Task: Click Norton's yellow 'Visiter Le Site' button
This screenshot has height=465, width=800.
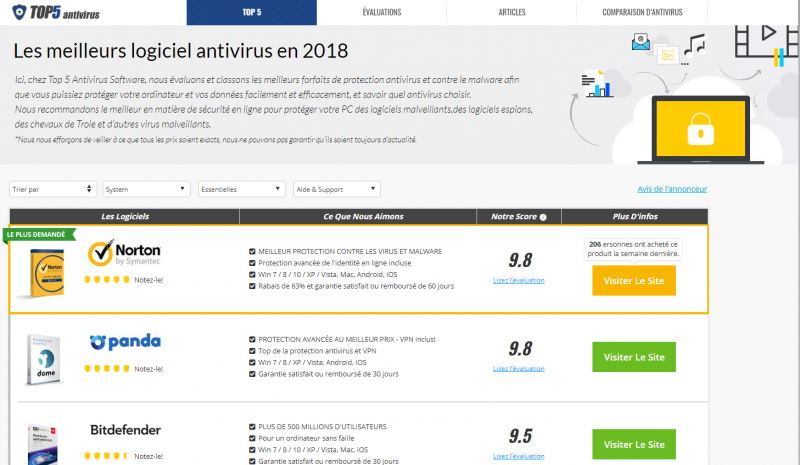Action: pos(634,281)
